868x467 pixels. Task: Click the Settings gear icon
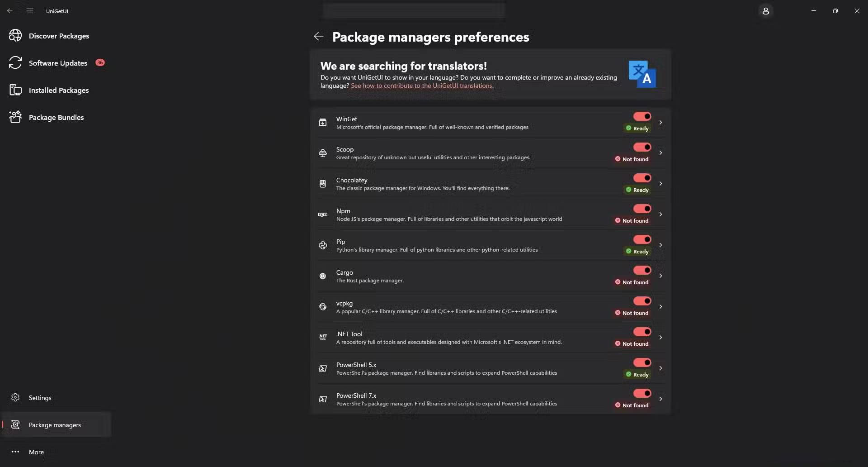15,398
